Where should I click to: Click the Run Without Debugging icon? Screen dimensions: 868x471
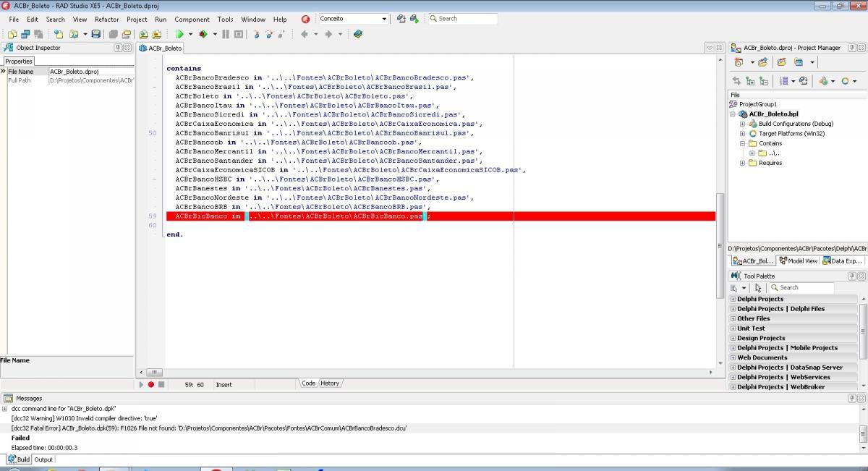pyautogui.click(x=203, y=33)
